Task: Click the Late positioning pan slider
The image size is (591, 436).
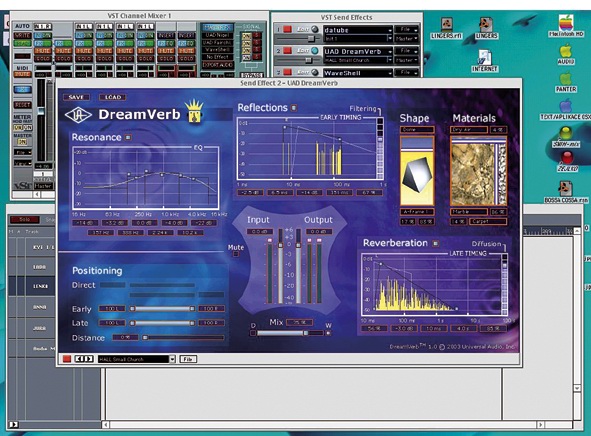Action: click(x=162, y=323)
